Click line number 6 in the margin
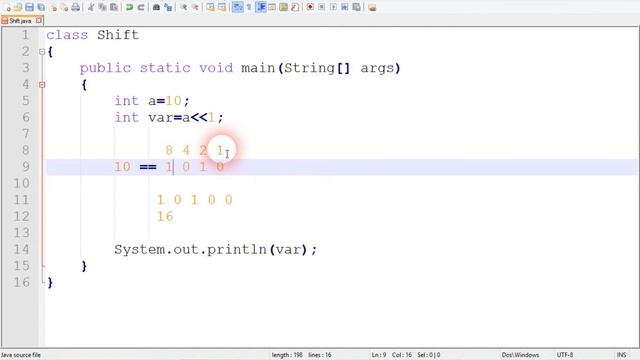The width and height of the screenshot is (640, 360). 25,118
